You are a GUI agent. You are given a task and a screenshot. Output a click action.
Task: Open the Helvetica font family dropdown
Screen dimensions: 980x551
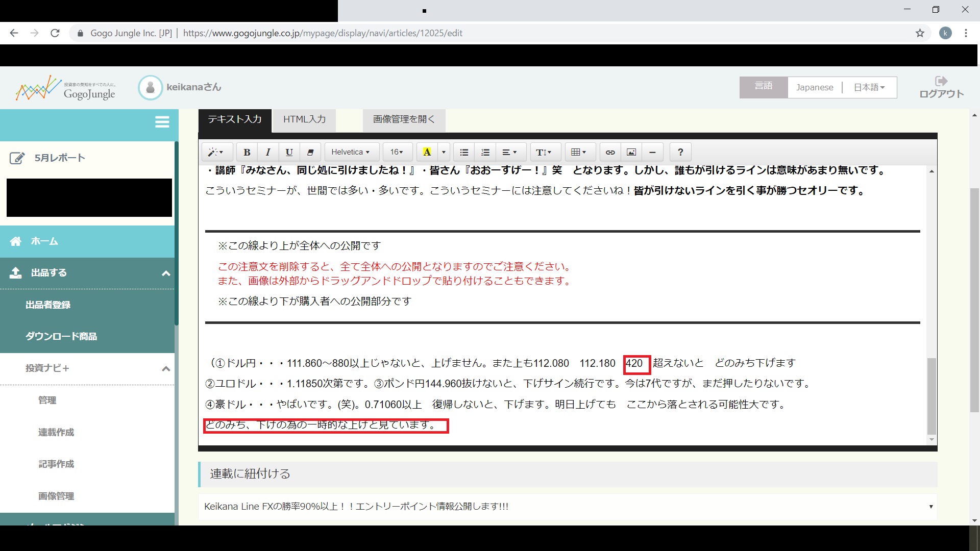pyautogui.click(x=351, y=152)
